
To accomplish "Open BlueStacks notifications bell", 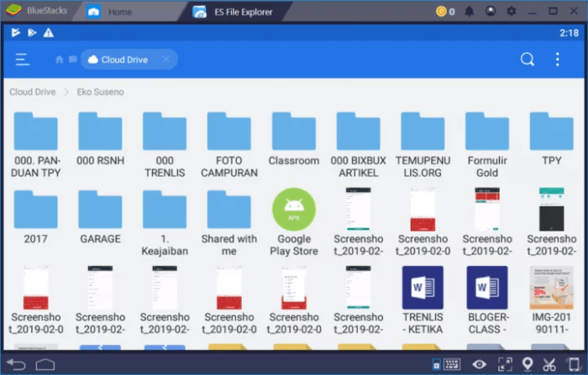I will [469, 12].
